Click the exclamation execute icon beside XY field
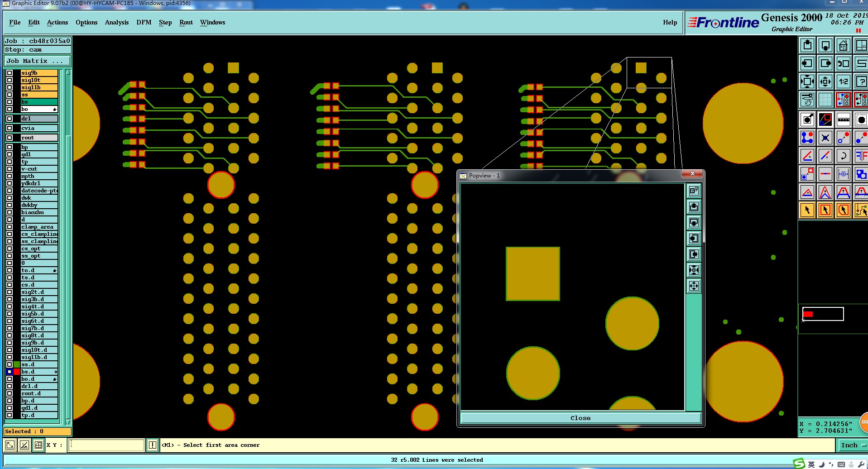Image resolution: width=868 pixels, height=469 pixels. (x=153, y=445)
